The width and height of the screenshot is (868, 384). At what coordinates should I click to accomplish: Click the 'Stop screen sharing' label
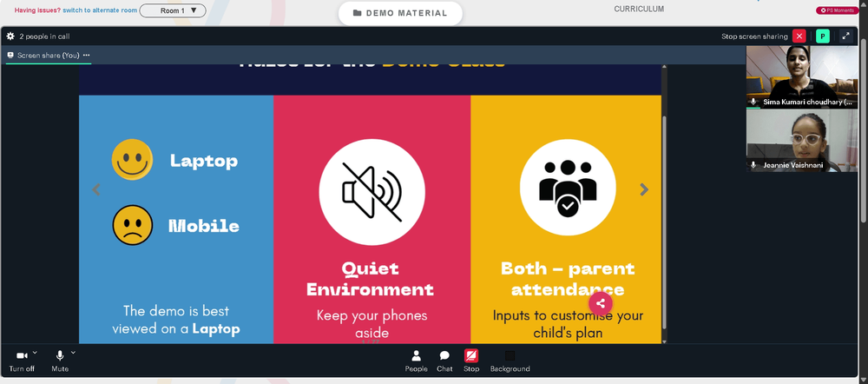(754, 36)
